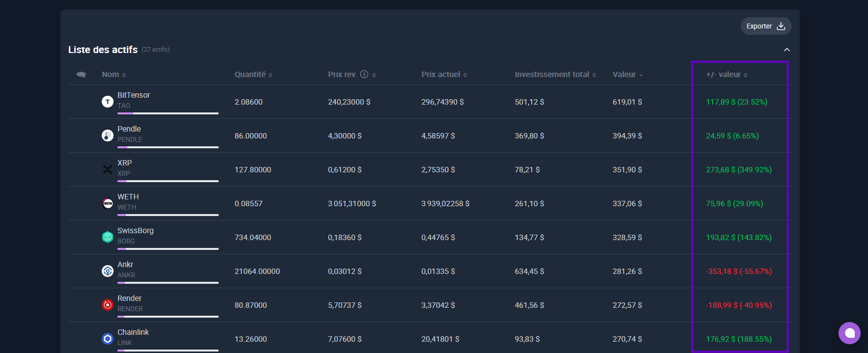This screenshot has width=868, height=353.
Task: Click the WETH token icon
Action: [107, 203]
